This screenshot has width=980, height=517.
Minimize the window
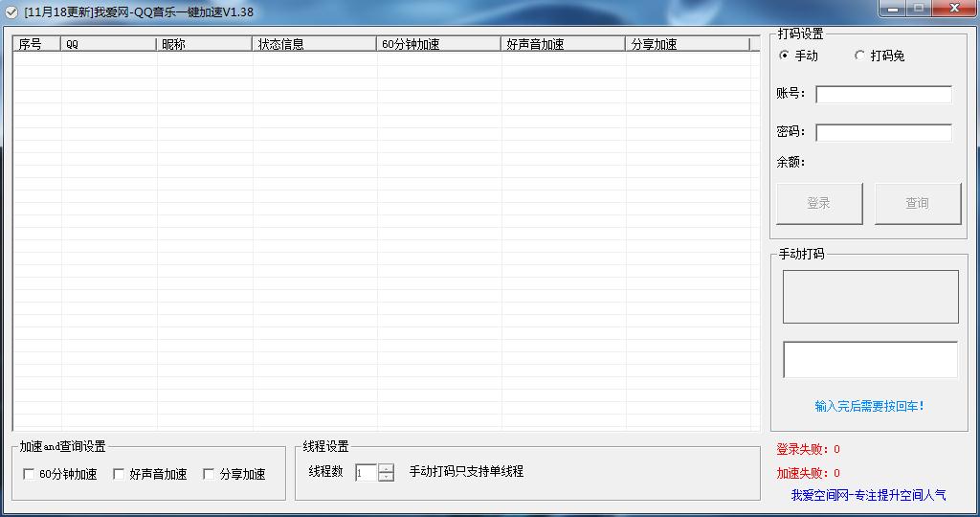pos(893,8)
